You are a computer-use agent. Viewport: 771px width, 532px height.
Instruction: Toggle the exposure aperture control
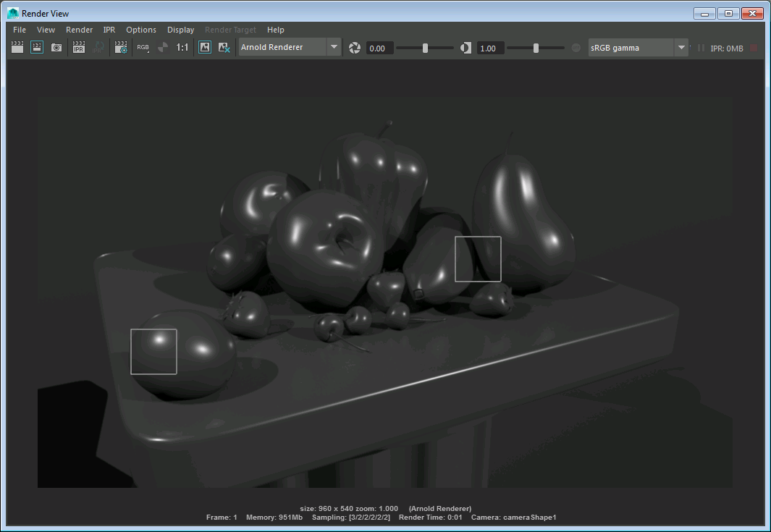[354, 47]
